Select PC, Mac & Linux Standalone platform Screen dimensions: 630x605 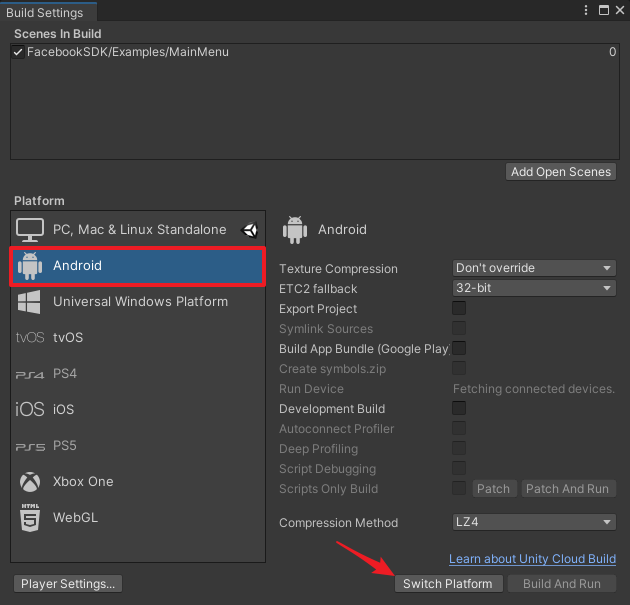[x=138, y=230]
